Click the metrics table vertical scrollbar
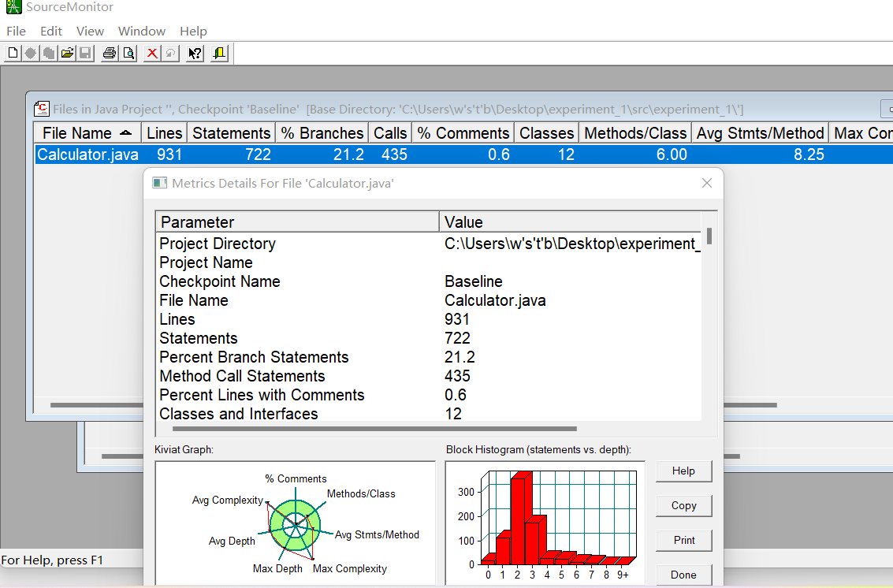The height and width of the screenshot is (588, 893). pos(709,316)
